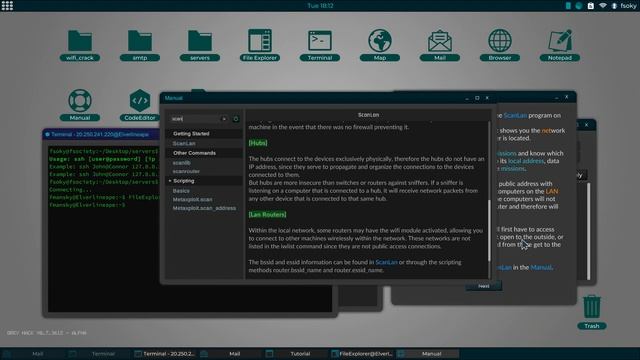The width and height of the screenshot is (640, 360).
Task: Collapse the Scripting section arrow
Action: [170, 181]
